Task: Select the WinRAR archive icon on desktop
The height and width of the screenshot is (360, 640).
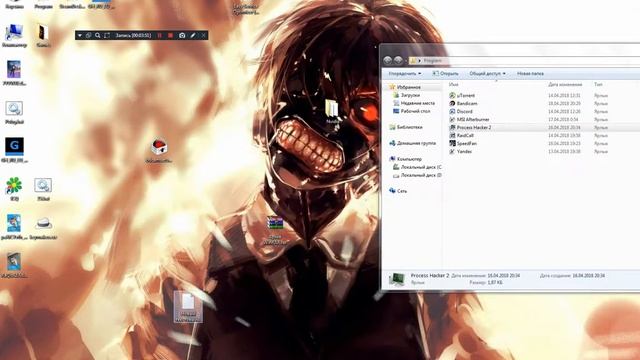Action: tap(276, 223)
